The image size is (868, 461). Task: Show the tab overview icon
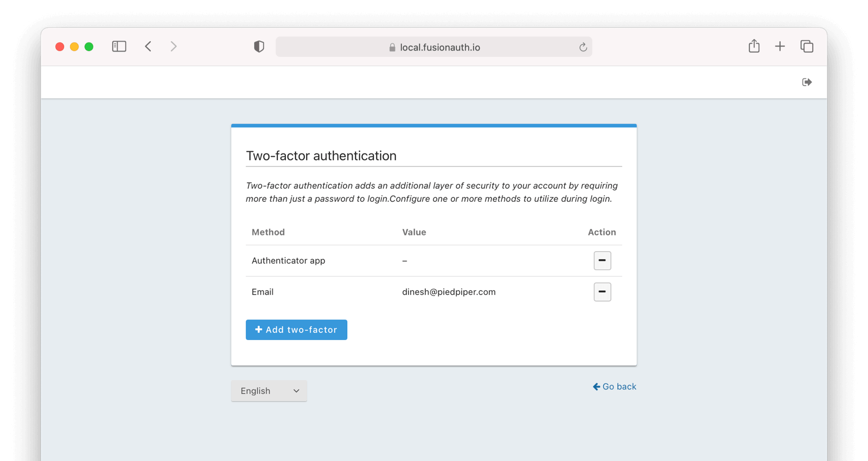[807, 47]
